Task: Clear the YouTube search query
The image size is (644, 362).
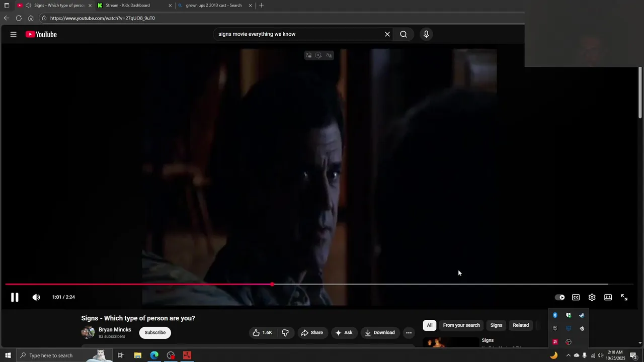Action: (x=387, y=34)
